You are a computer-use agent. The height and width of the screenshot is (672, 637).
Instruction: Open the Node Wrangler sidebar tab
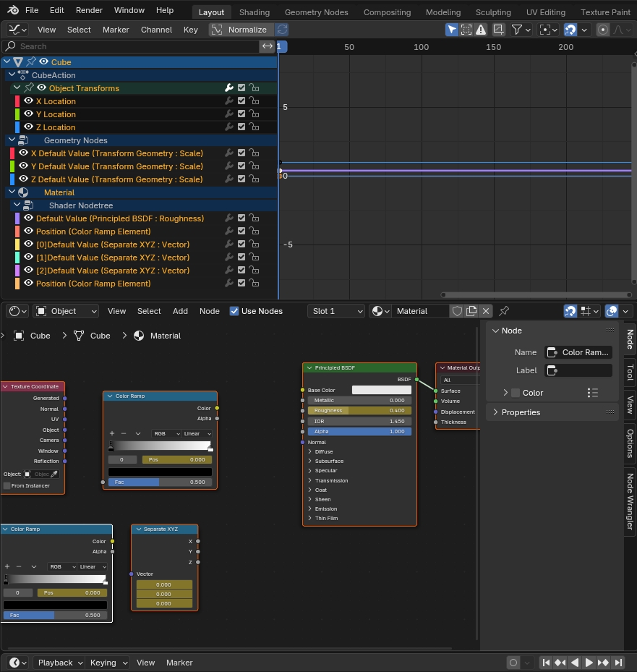[630, 501]
